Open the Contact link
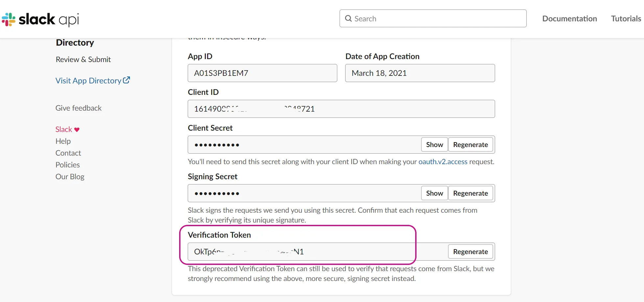The height and width of the screenshot is (302, 644). tap(68, 153)
